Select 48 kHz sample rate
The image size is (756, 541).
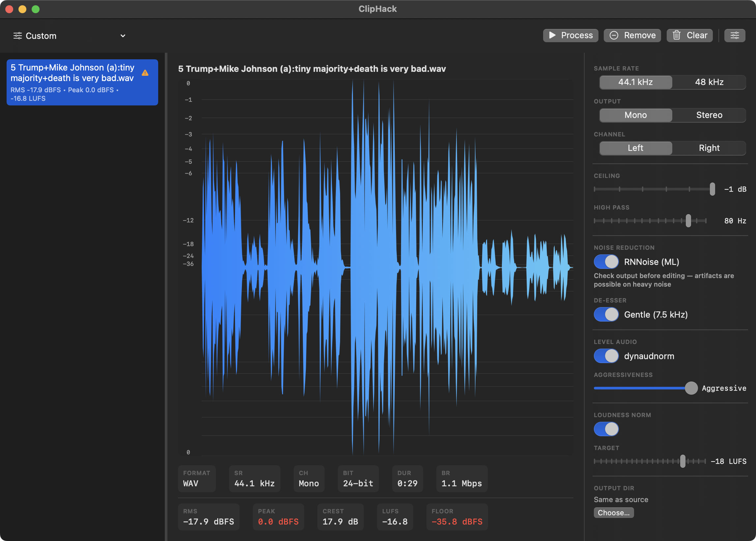point(709,82)
